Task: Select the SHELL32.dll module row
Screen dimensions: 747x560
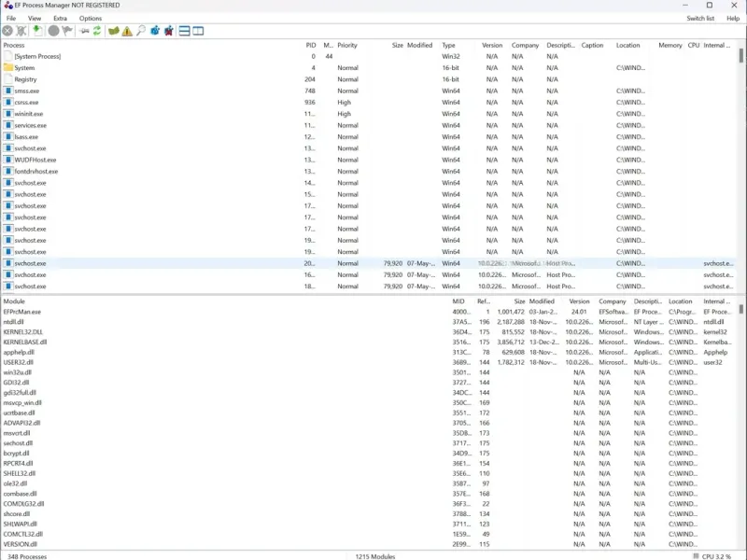Action: point(369,473)
